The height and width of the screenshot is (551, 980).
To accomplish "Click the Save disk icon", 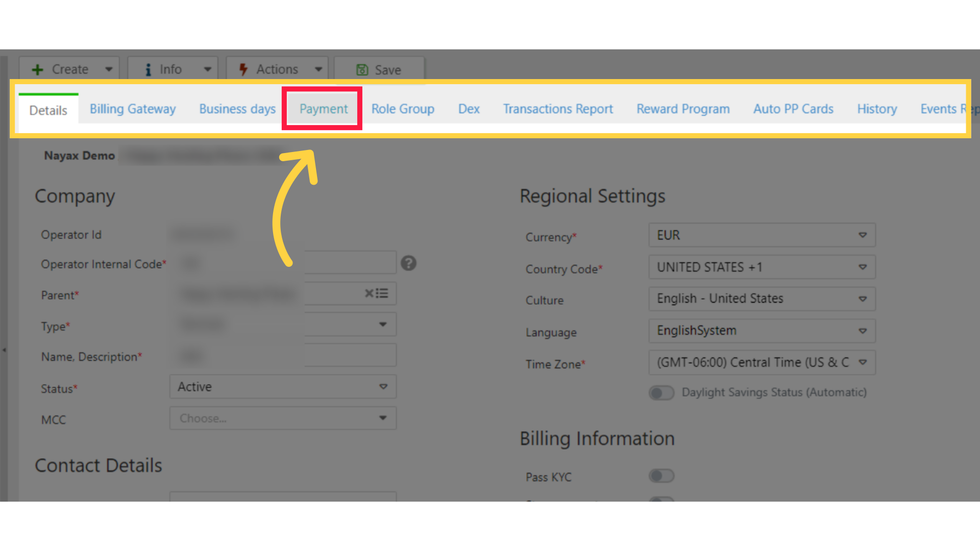I will click(x=362, y=70).
